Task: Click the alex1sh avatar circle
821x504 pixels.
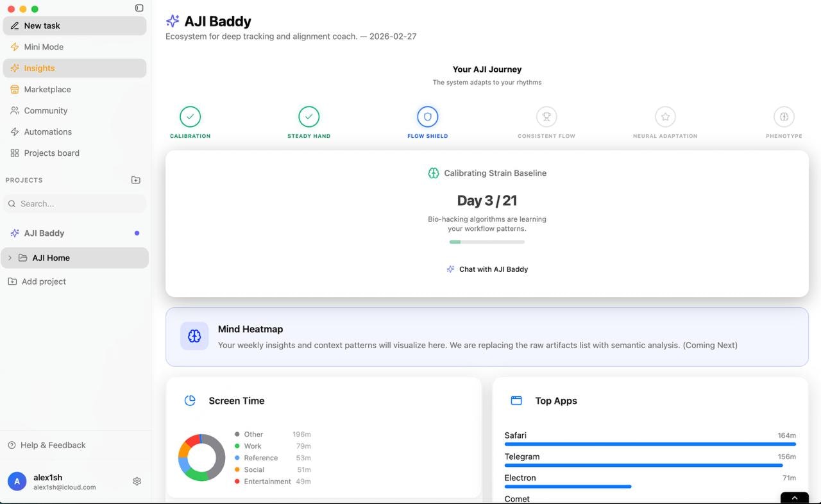Action: [x=17, y=482]
